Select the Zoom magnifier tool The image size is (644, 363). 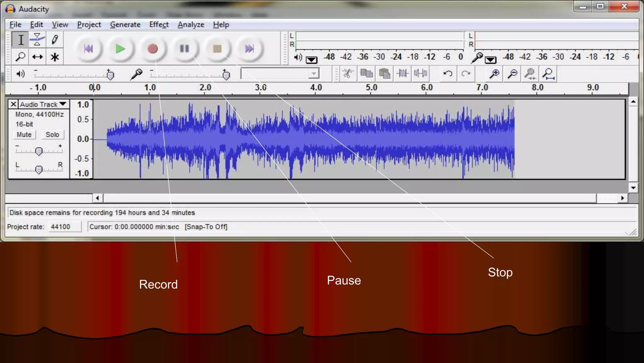pos(21,57)
